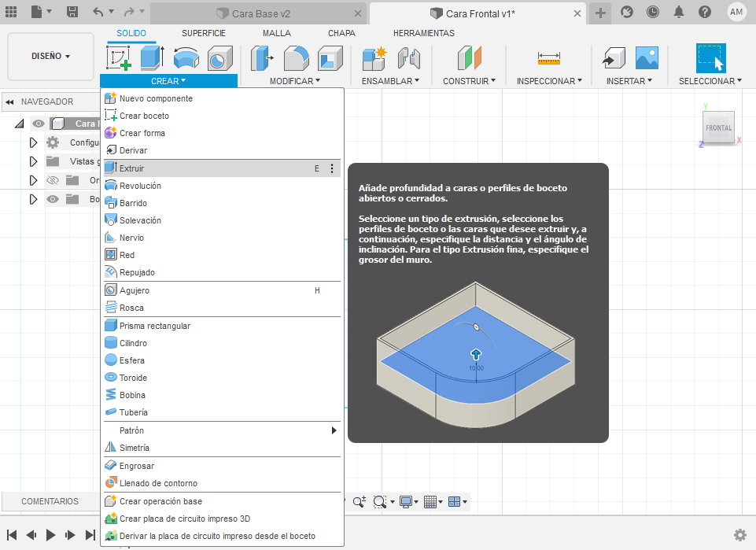Jump to timeline start
Viewport: 756px width, 550px height.
[12, 534]
